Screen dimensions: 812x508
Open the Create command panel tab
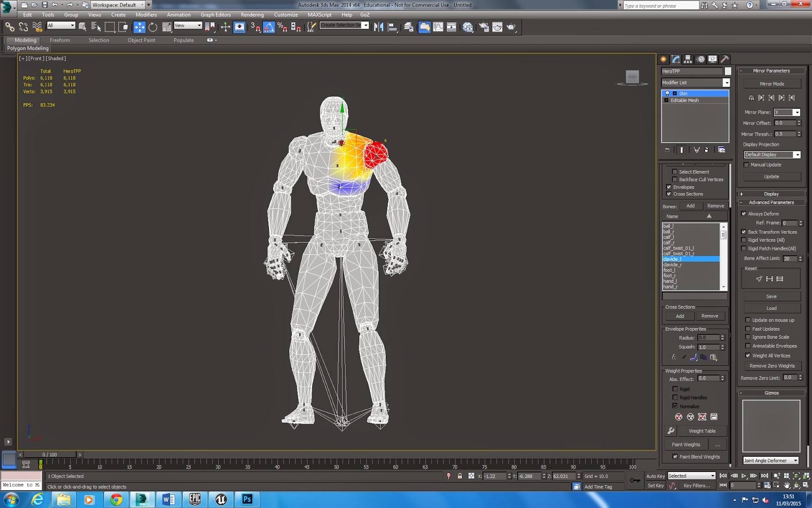pyautogui.click(x=663, y=59)
